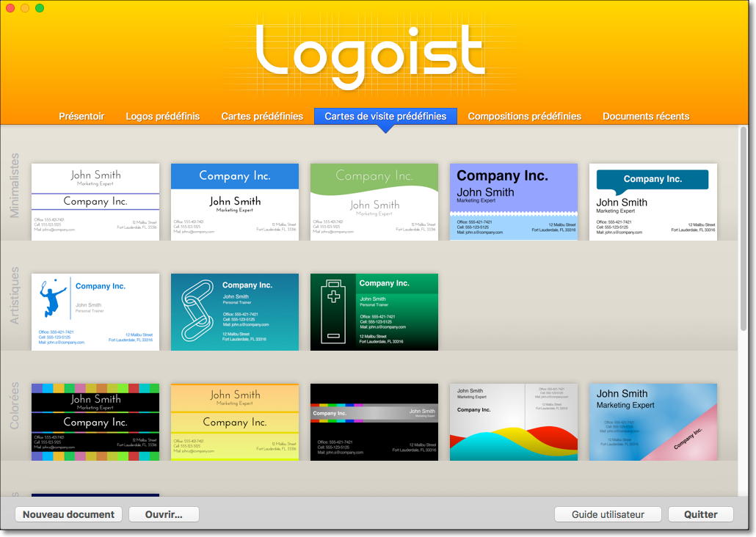
Task: Pick black card with silver band
Action: [374, 422]
